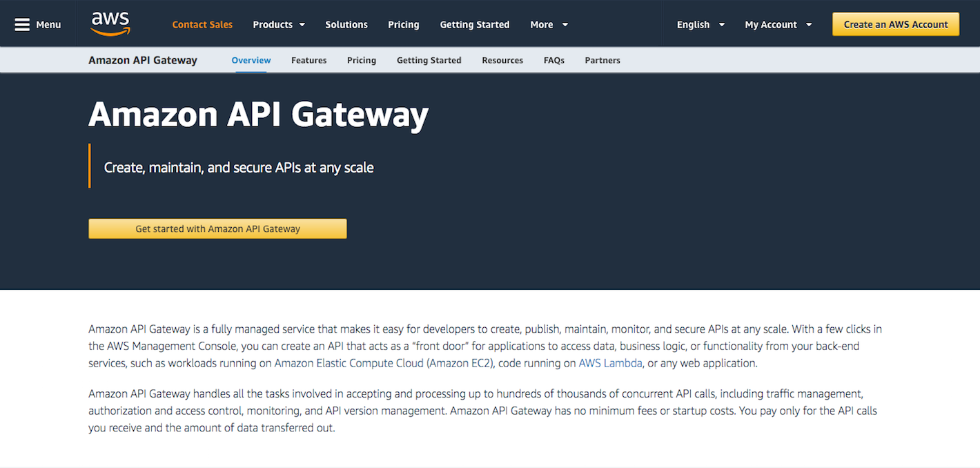Screen dimensions: 980x468
Task: Click the AWS logo
Action: tap(110, 24)
